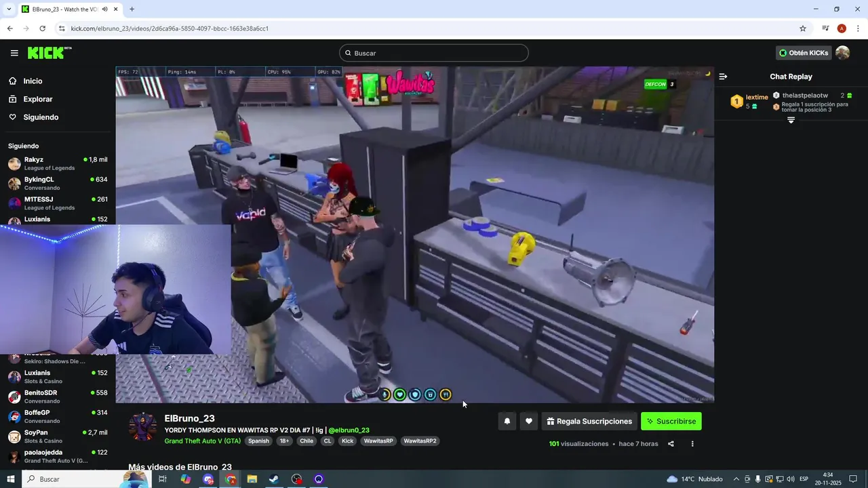Open the user profile avatar menu
Screen dimensions: 868x488
tap(842, 53)
